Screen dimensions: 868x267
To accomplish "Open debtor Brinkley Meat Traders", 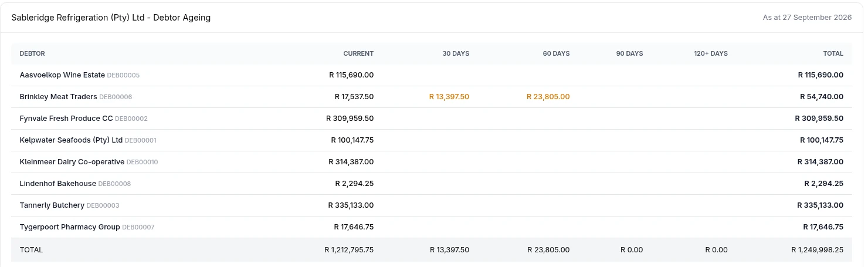I will point(58,97).
